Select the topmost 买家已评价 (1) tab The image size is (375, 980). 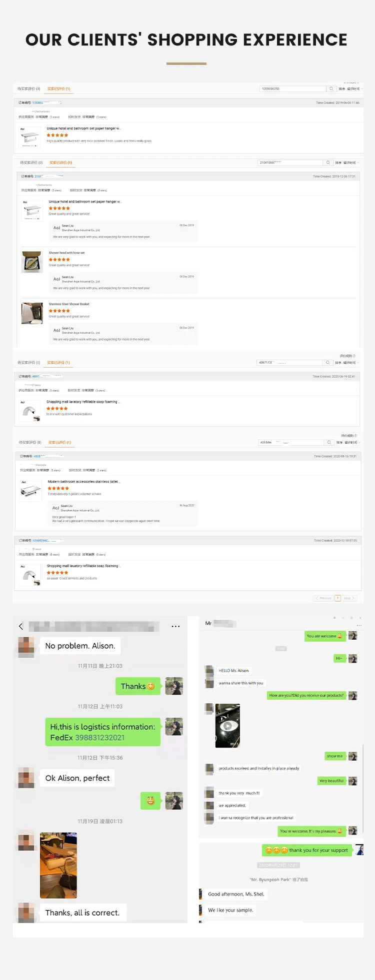tap(58, 89)
